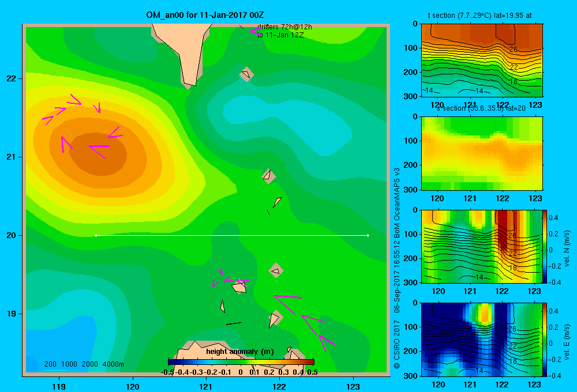This screenshot has height=392, width=577.
Task: Click the 'height anomaly (m)' label
Action: point(240,352)
